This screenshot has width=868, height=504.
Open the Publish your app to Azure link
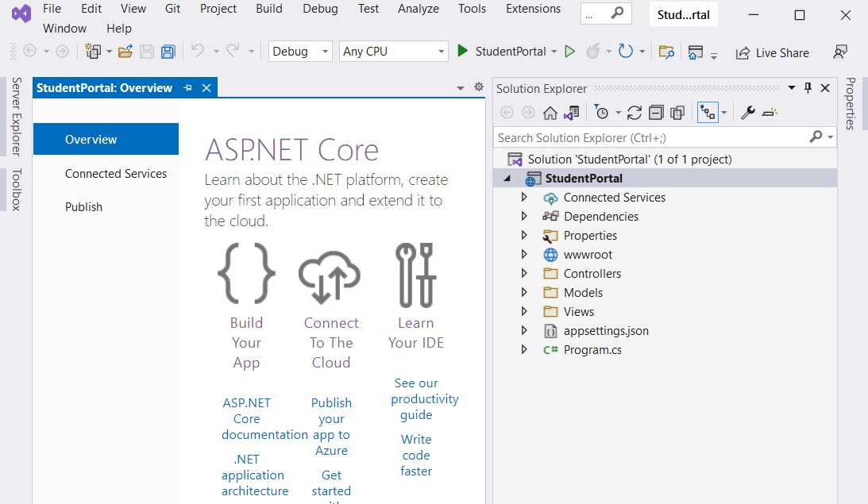click(x=331, y=426)
